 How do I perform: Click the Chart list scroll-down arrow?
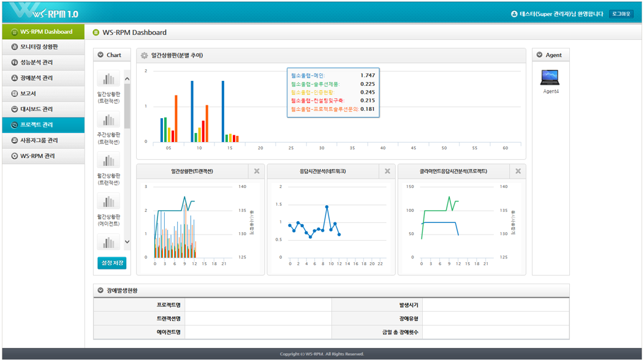(127, 242)
